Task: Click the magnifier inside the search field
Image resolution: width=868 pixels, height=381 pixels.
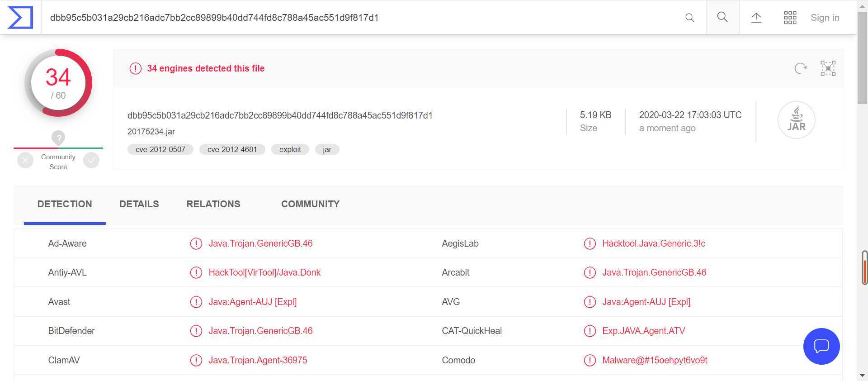Action: tap(689, 18)
